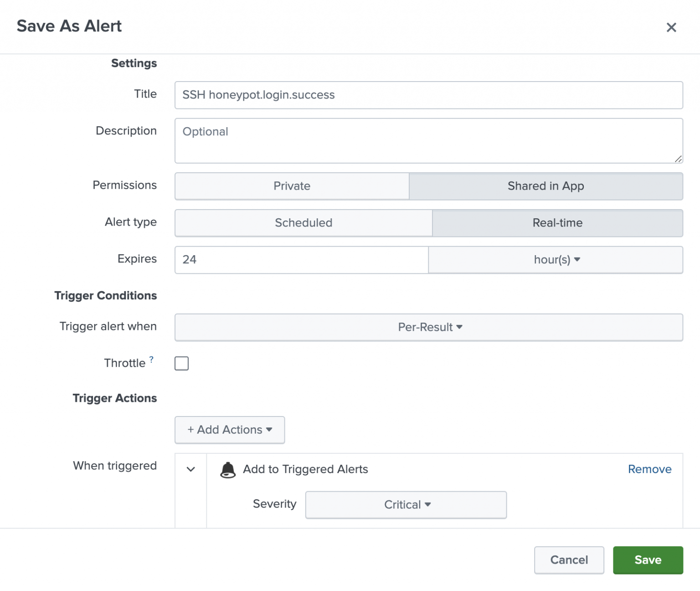Set Permissions to Private
Image resolution: width=700 pixels, height=591 pixels.
tap(292, 186)
